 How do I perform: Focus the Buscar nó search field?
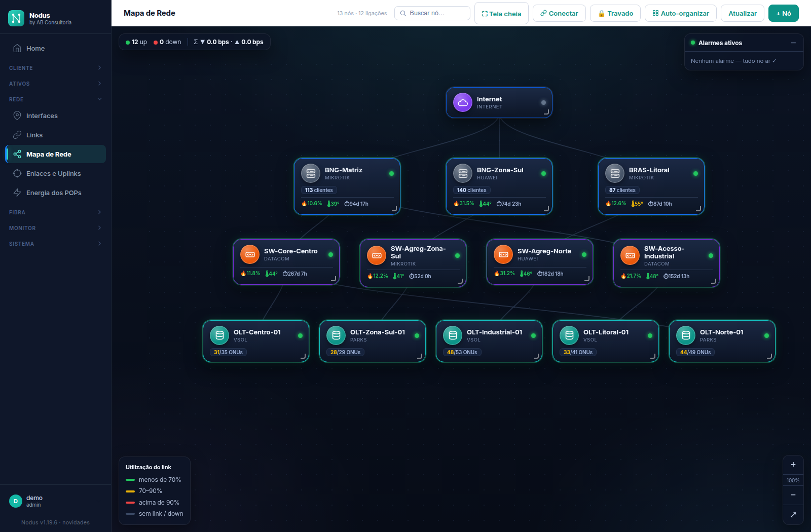[x=432, y=13]
